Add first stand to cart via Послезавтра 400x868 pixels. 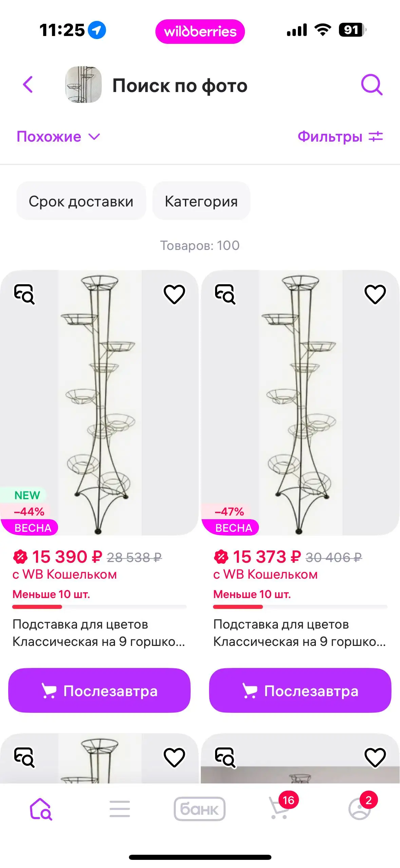point(99,690)
